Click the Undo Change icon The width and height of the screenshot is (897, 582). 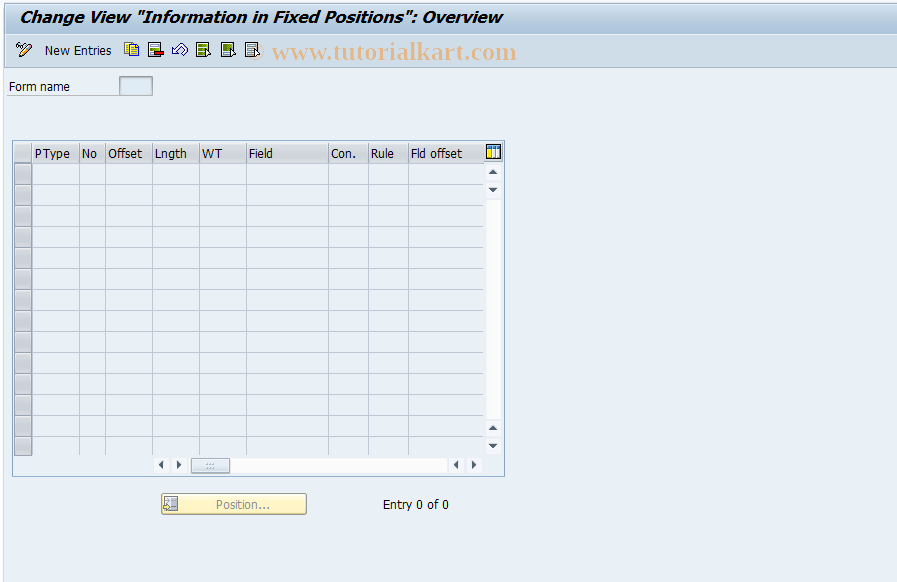click(x=180, y=50)
